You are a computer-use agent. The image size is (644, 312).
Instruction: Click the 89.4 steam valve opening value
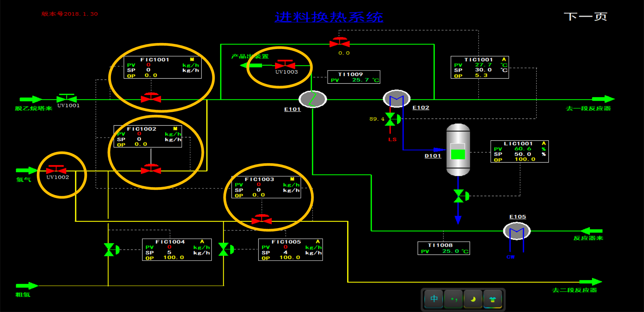click(377, 119)
